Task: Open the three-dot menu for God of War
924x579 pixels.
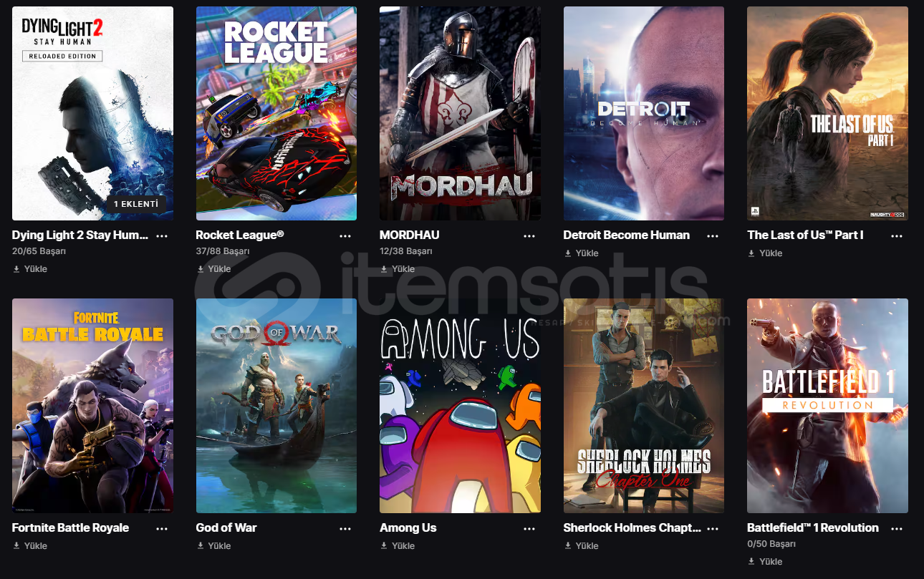Action: point(345,528)
